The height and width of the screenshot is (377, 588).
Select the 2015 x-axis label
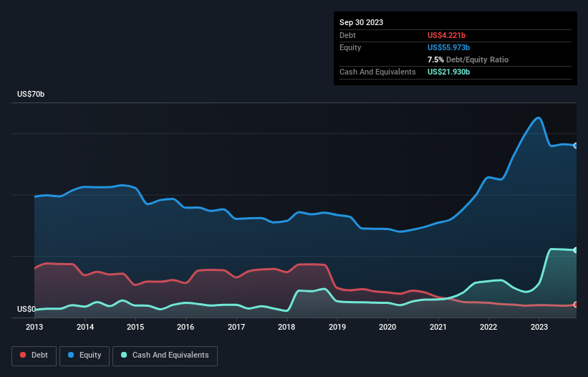[135, 327]
